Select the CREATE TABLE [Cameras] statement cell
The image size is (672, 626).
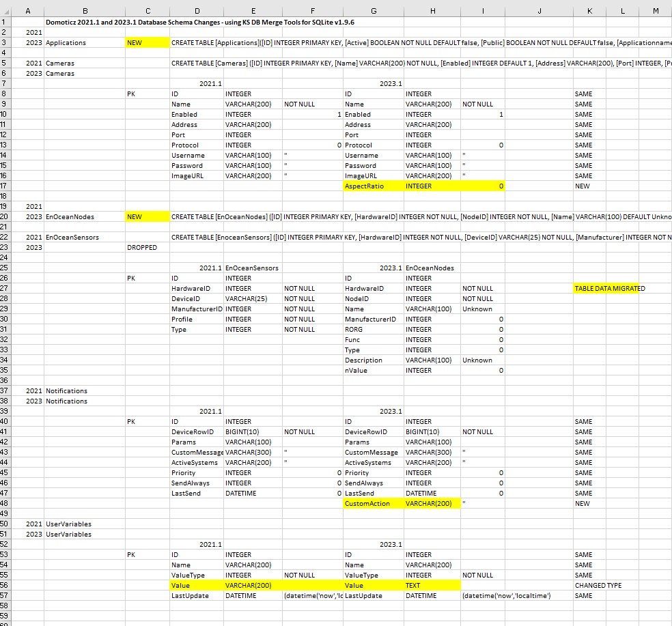[x=421, y=63]
